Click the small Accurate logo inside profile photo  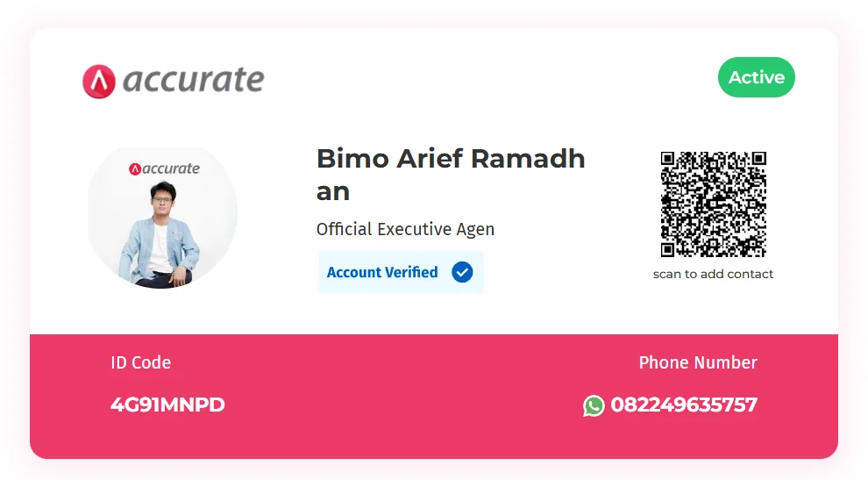click(165, 168)
